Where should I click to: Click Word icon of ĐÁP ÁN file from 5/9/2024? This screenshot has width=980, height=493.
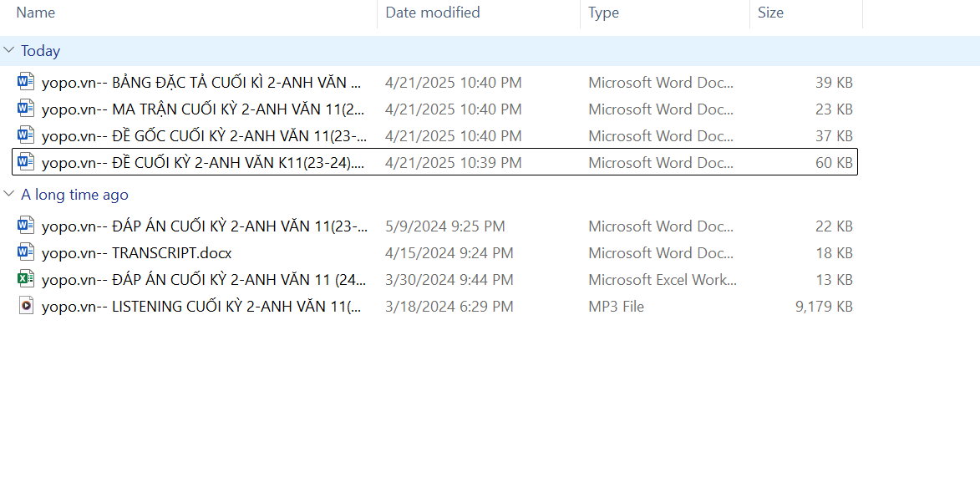26,226
